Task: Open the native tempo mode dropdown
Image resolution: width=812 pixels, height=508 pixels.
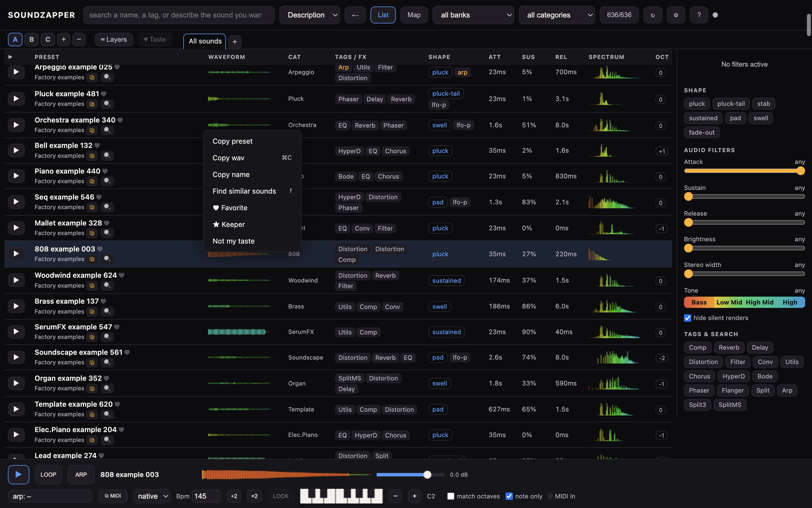Action: 152,496
